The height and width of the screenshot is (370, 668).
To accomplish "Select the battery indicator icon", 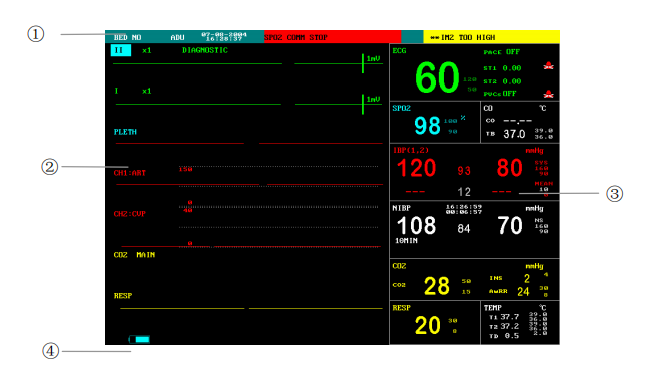I will (139, 339).
